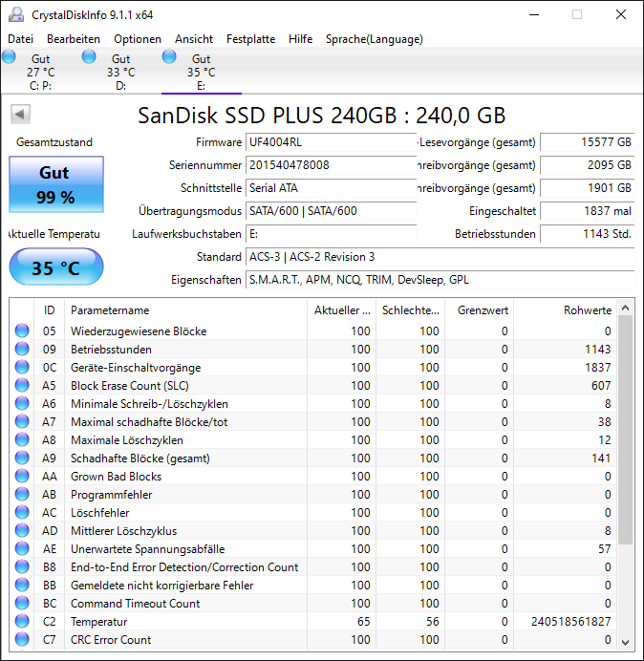Screen dimensions: 644x661
Task: Click the Eigenschaften features field
Action: pyautogui.click(x=440, y=280)
